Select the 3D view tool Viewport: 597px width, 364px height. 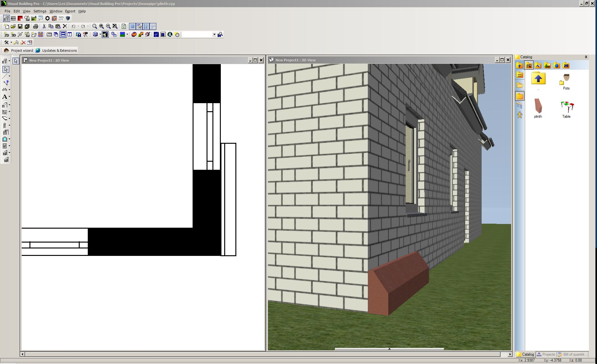(13, 34)
